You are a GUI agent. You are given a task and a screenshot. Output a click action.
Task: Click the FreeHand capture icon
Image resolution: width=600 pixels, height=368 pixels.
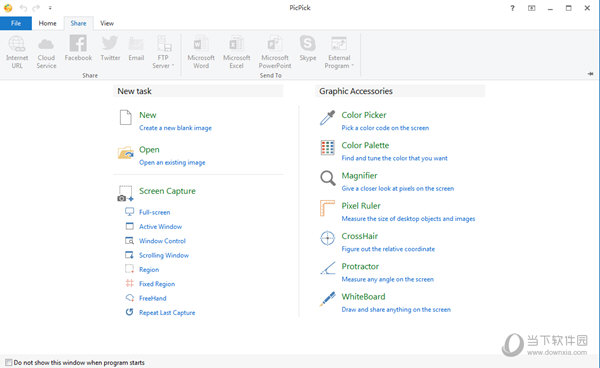(x=130, y=298)
